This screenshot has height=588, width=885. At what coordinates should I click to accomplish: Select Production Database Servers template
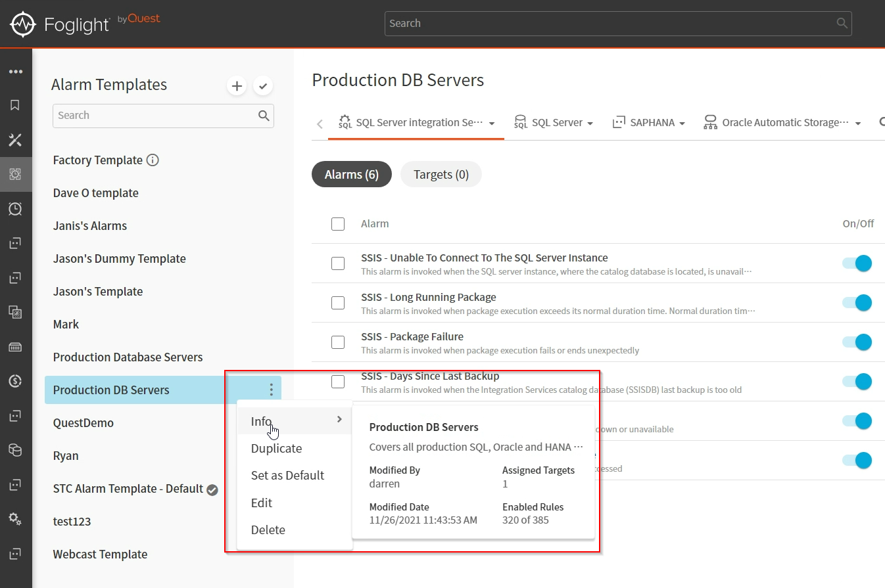[x=128, y=357]
